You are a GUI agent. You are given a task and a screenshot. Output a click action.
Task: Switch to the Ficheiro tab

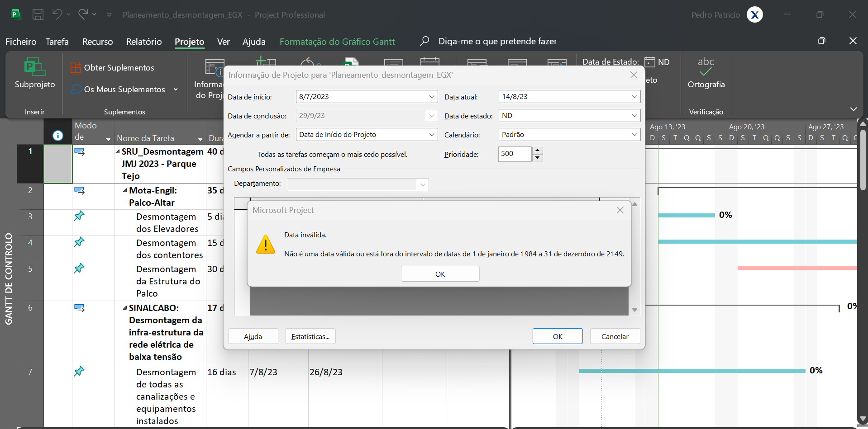pyautogui.click(x=21, y=42)
